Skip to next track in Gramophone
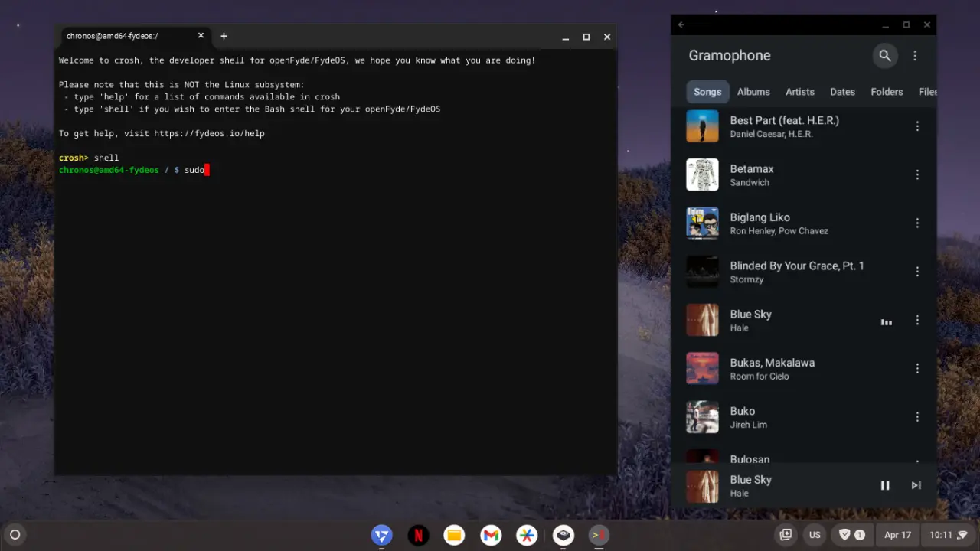This screenshot has height=551, width=980. coord(916,485)
